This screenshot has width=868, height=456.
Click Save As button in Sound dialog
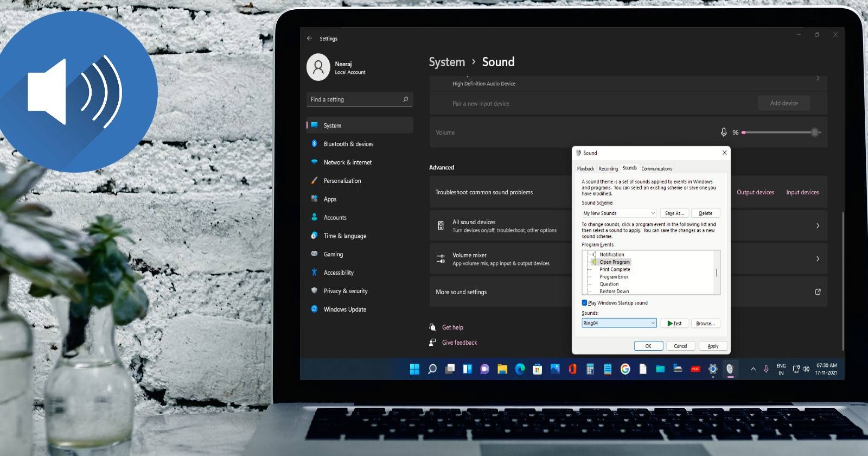tap(674, 213)
